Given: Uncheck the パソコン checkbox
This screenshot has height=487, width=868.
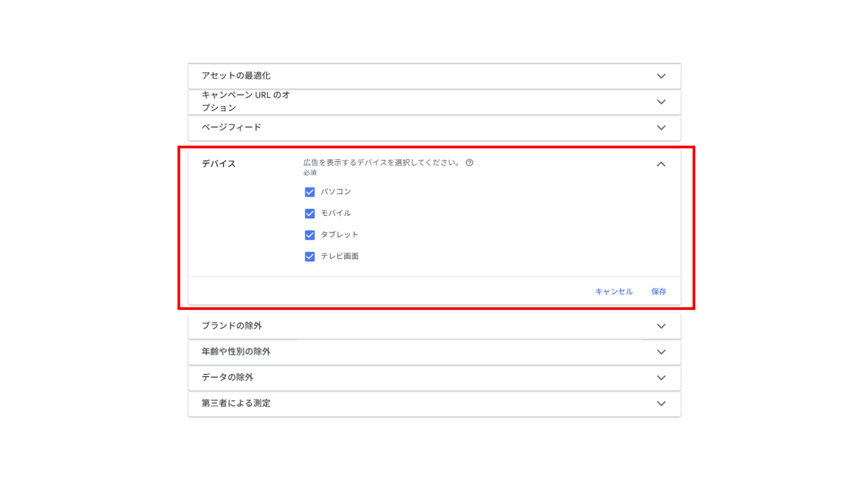Looking at the screenshot, I should (x=310, y=192).
